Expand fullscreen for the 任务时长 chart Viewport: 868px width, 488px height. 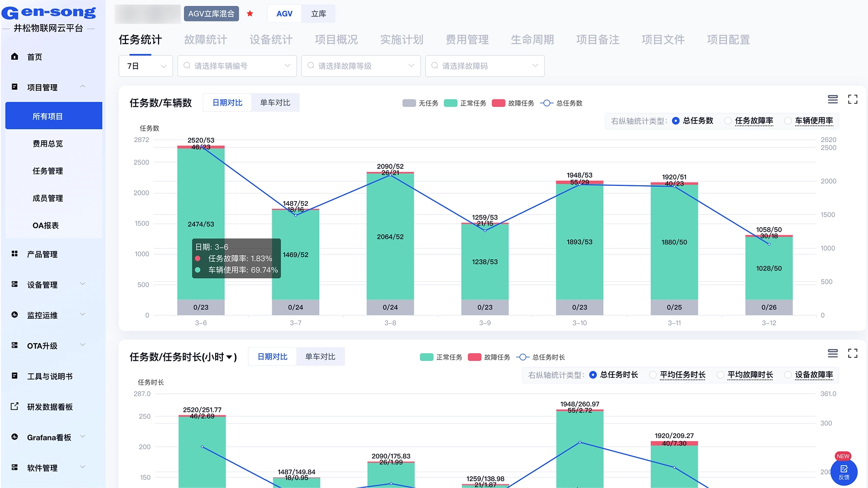pos(852,353)
